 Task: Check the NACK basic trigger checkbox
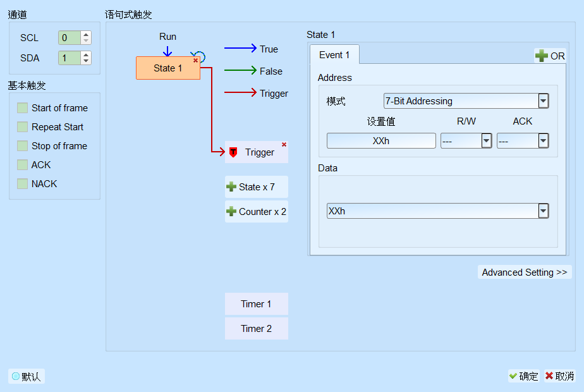[x=22, y=184]
